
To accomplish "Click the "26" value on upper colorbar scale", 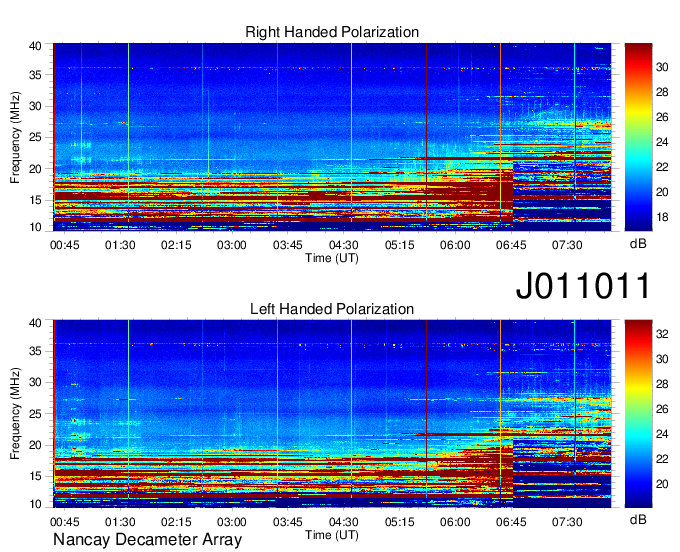I will (x=662, y=117).
